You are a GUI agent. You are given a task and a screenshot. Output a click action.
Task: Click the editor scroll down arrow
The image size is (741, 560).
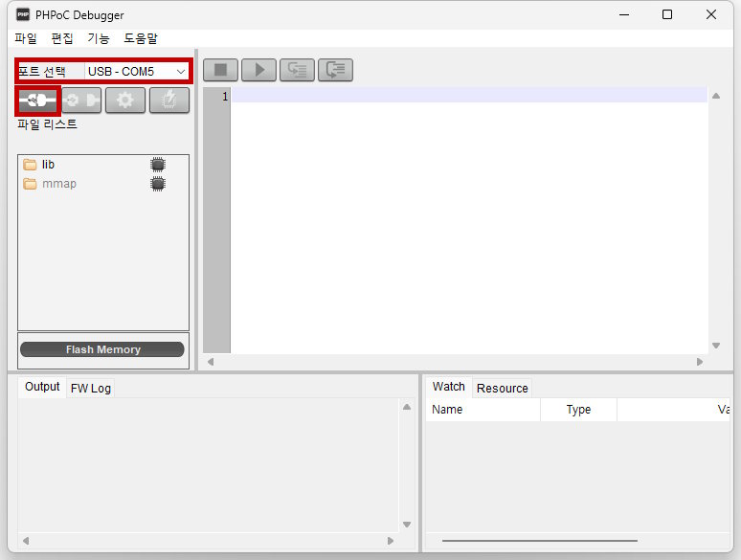(x=716, y=346)
